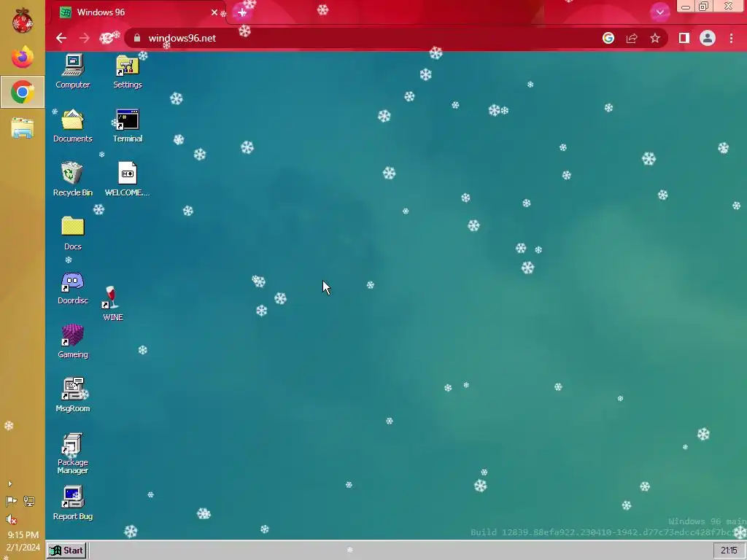Bookmark this tab with the star
This screenshot has height=560, width=747.
click(655, 38)
